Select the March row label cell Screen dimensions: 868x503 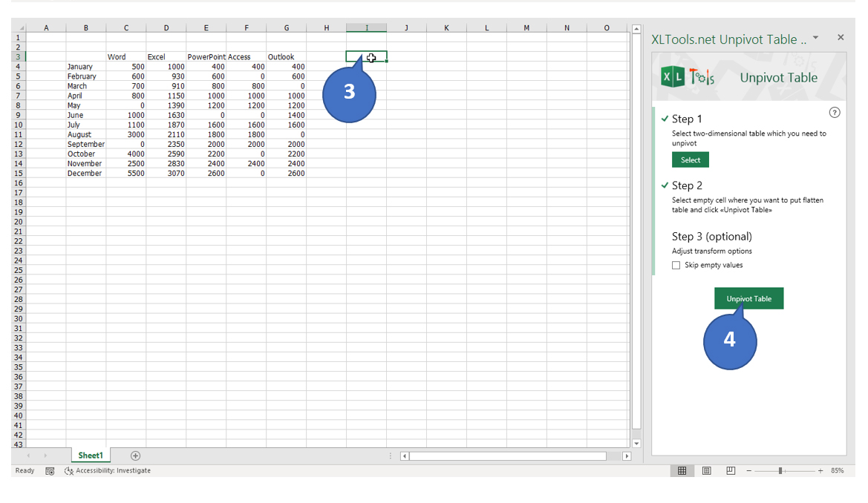tap(86, 86)
